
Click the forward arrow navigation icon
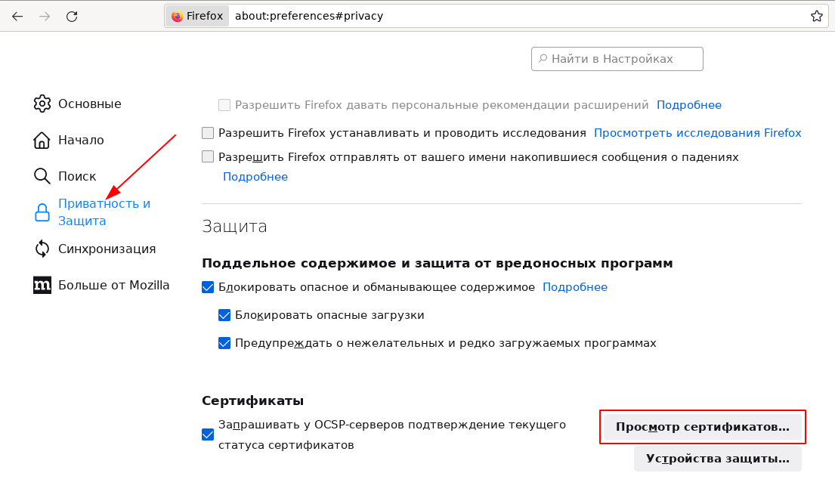pos(45,17)
